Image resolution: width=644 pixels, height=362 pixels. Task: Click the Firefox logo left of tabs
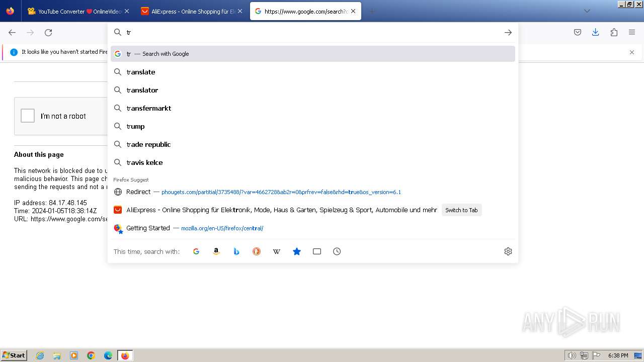pyautogui.click(x=10, y=11)
